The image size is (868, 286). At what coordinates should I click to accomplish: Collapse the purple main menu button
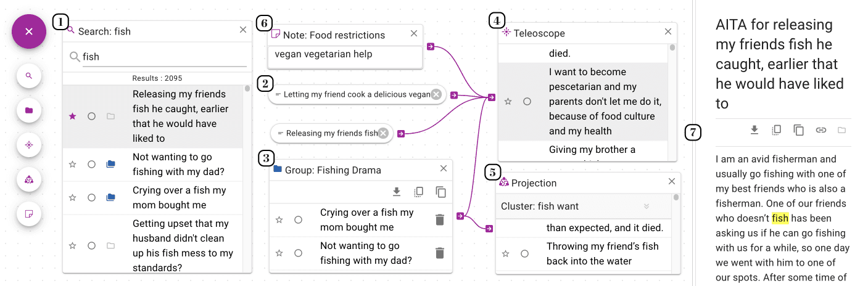(x=29, y=31)
